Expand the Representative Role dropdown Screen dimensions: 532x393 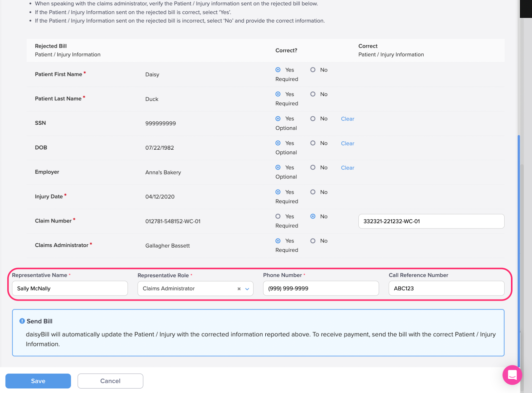pyautogui.click(x=247, y=289)
